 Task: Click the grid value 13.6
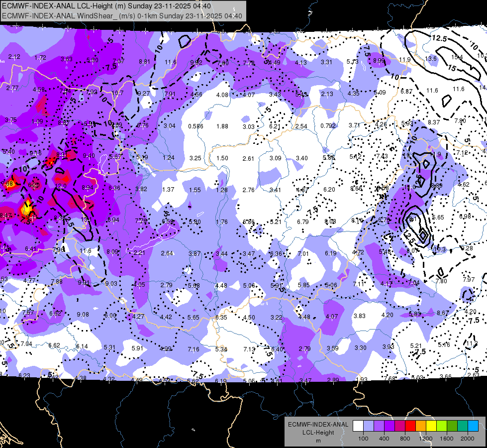tap(431, 58)
